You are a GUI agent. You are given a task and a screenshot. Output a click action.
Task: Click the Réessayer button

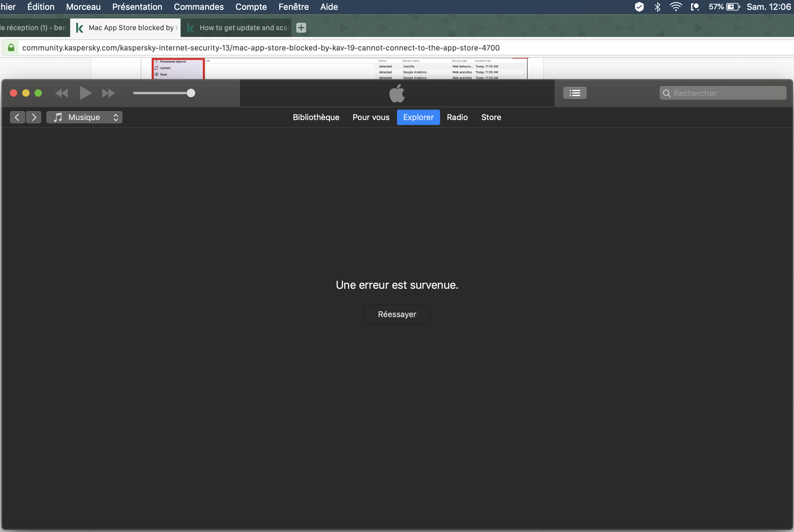pyautogui.click(x=397, y=314)
